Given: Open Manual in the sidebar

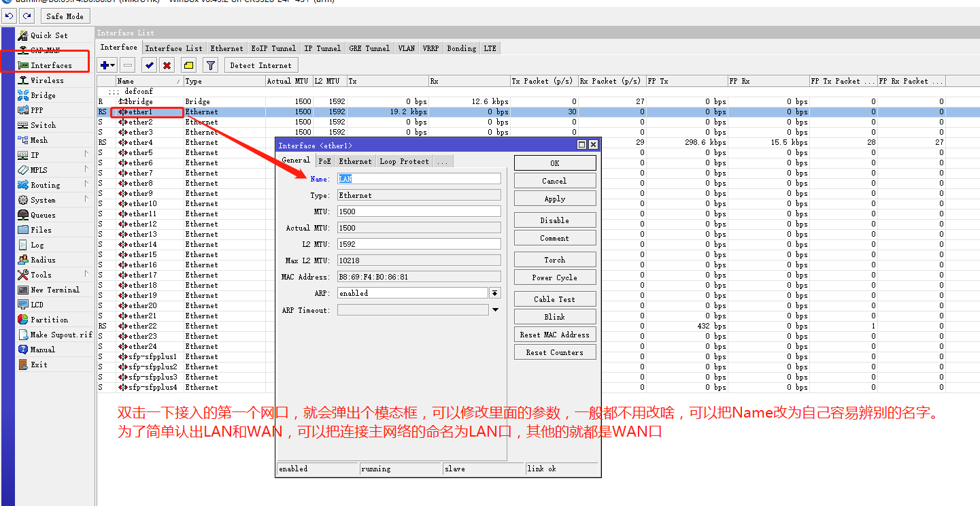Looking at the screenshot, I should click(42, 350).
